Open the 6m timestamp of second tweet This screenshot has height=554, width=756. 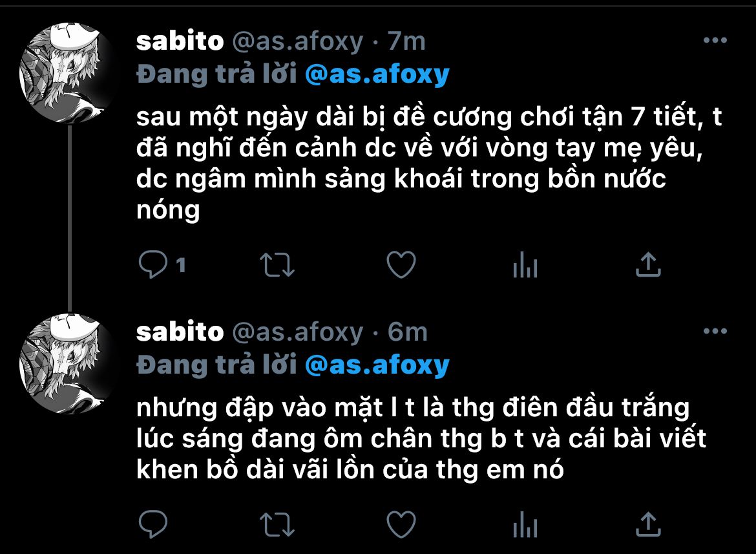point(408,332)
